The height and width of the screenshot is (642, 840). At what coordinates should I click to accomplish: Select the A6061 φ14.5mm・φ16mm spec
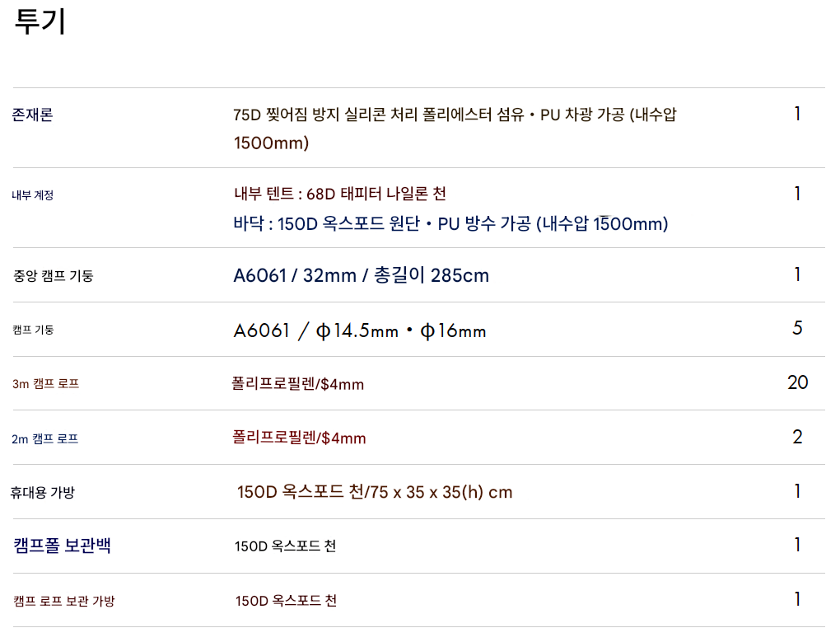point(360,330)
